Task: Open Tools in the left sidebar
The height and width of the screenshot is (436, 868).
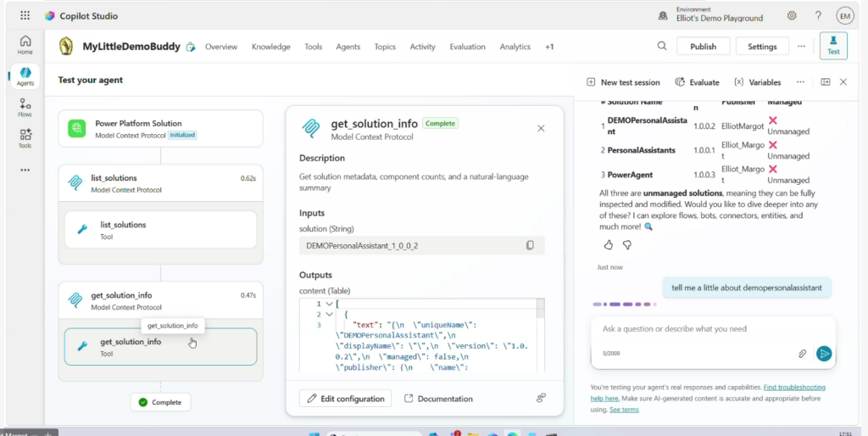Action: [x=25, y=138]
